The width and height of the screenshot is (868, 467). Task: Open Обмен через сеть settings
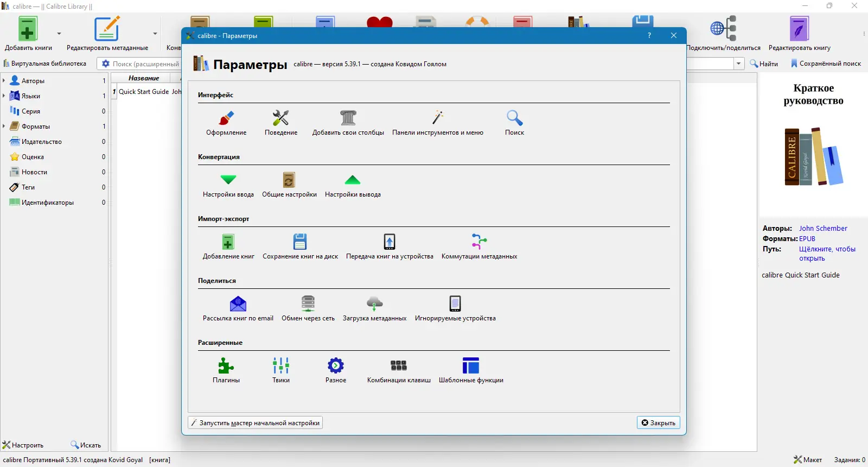click(x=308, y=308)
